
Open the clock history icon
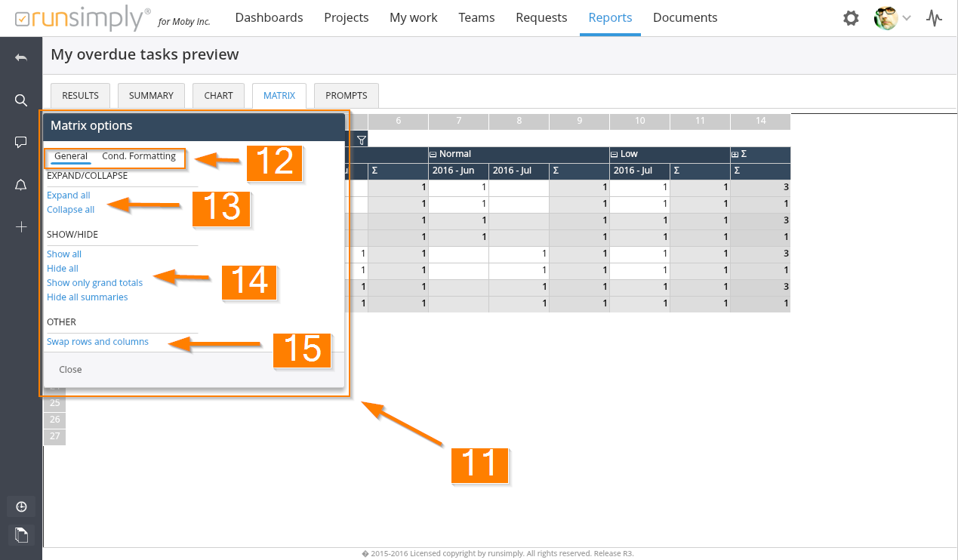pyautogui.click(x=21, y=506)
